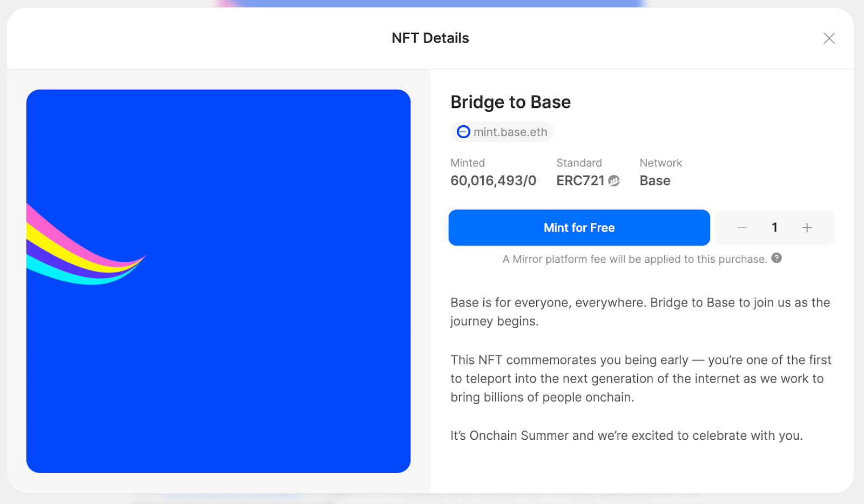Screen dimensions: 864x504
Task: Click the contract icon next to ERC721
Action: coord(614,181)
